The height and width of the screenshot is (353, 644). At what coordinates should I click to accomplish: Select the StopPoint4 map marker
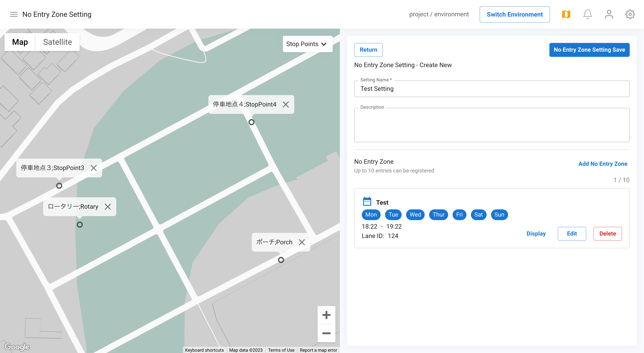pos(252,122)
